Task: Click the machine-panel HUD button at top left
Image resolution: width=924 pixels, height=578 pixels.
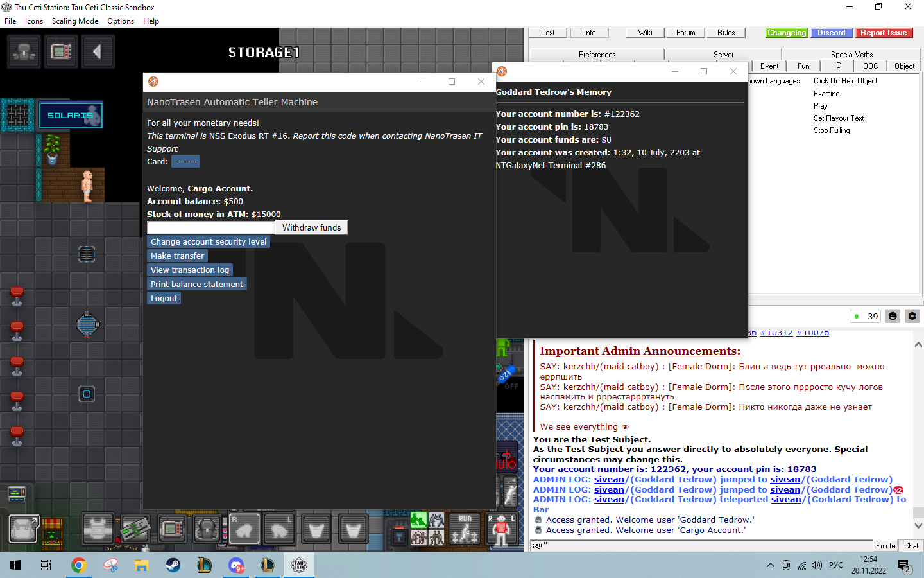Action: (x=62, y=51)
